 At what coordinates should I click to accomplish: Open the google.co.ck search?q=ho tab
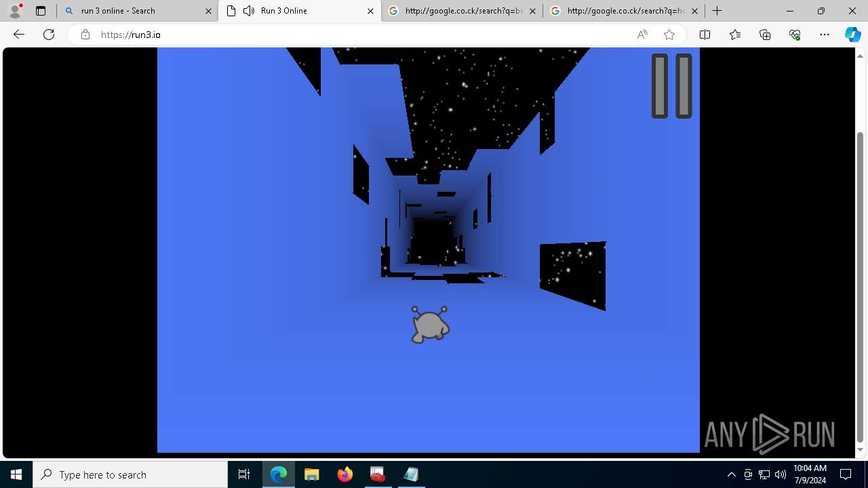[624, 11]
